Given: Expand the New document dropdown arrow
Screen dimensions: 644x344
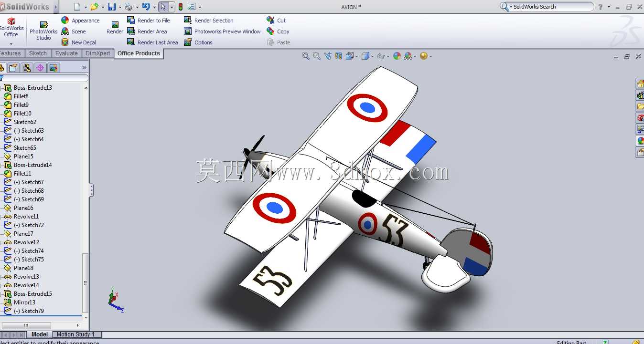Looking at the screenshot, I should pyautogui.click(x=86, y=7).
